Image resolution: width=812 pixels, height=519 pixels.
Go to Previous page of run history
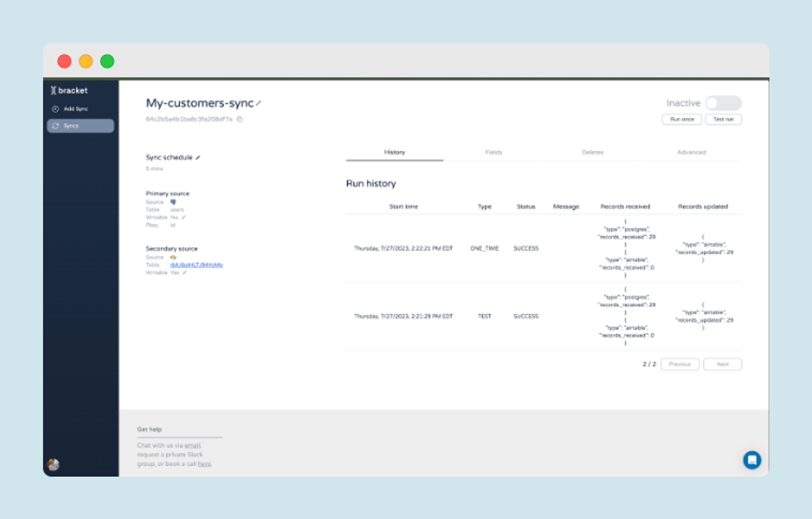coord(680,364)
